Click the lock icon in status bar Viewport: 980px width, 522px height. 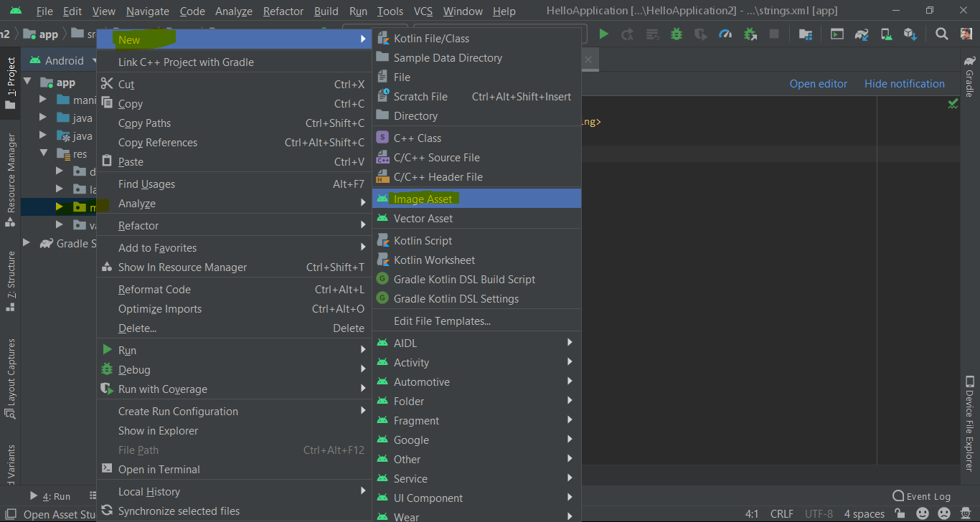pyautogui.click(x=900, y=514)
